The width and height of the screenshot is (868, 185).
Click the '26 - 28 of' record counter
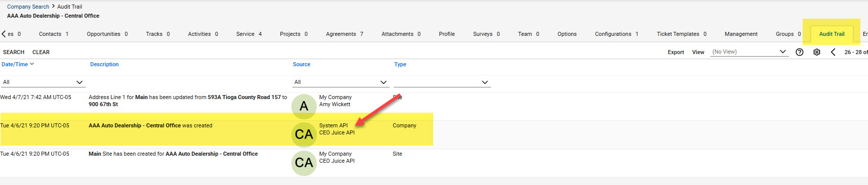(856, 52)
